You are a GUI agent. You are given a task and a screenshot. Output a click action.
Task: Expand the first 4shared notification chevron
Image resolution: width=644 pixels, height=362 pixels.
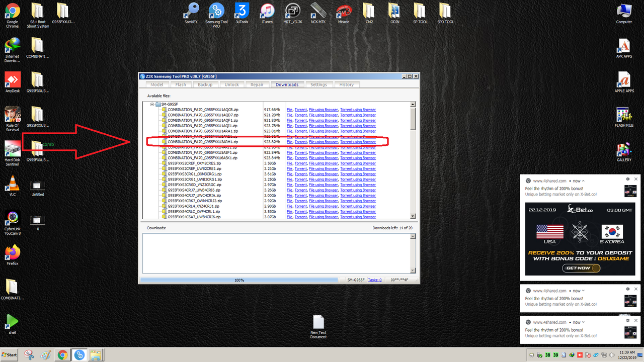[x=583, y=180]
